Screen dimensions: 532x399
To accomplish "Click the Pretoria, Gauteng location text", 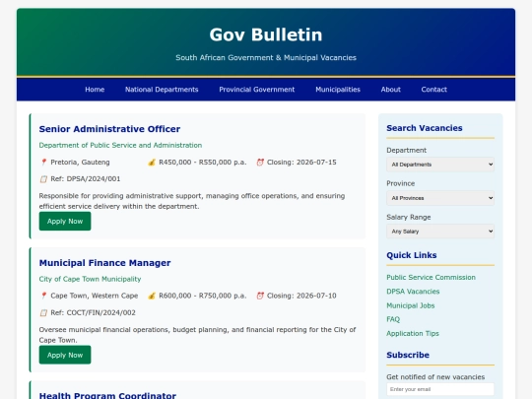I will [80, 163].
